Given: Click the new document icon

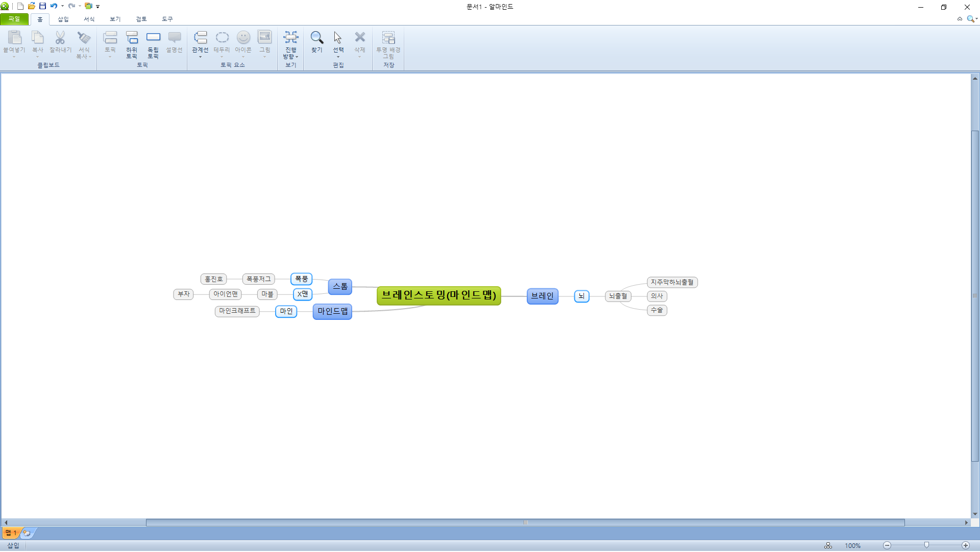Looking at the screenshot, I should pos(20,6).
